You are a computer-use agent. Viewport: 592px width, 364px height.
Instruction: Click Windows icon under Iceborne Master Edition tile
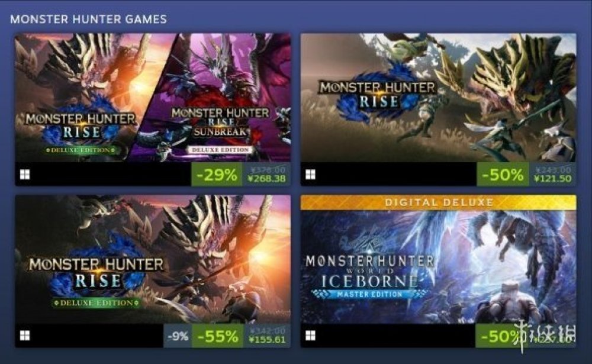coord(310,336)
